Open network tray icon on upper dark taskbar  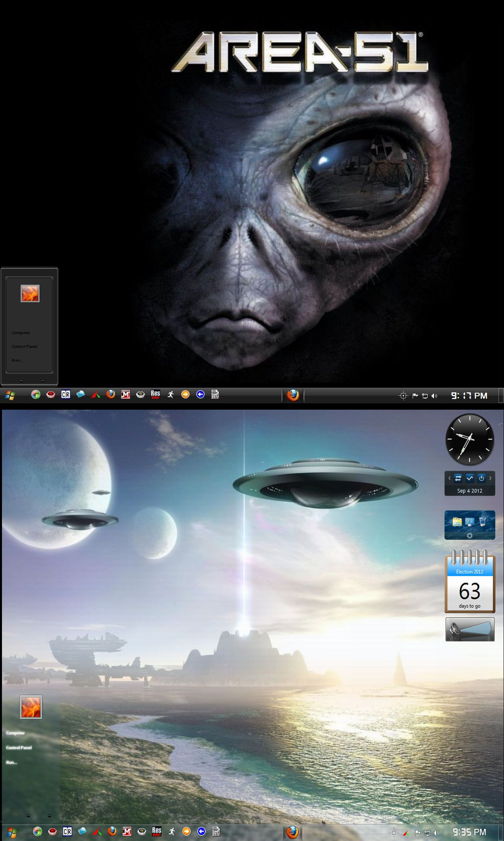(x=425, y=396)
